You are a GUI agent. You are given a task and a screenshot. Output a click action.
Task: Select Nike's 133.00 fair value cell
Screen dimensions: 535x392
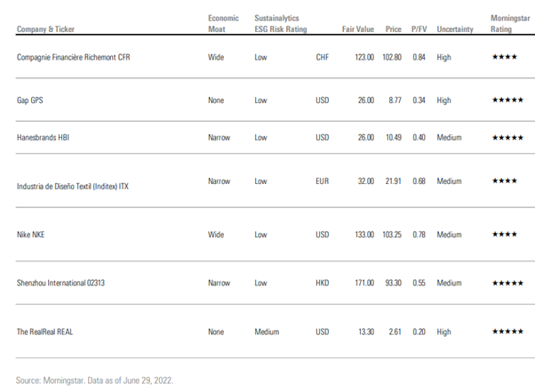point(363,235)
